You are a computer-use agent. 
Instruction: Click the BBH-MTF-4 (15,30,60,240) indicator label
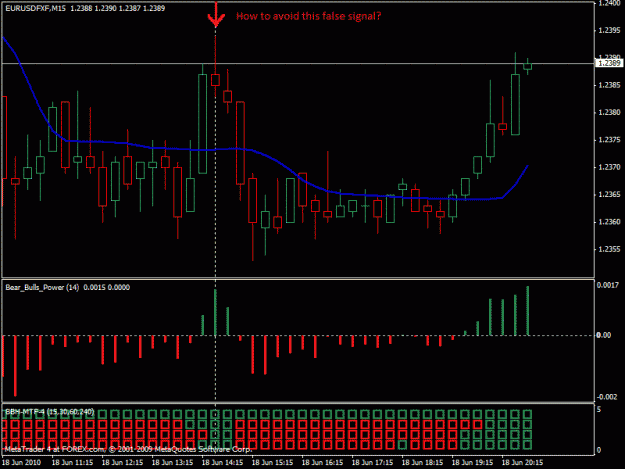49,412
